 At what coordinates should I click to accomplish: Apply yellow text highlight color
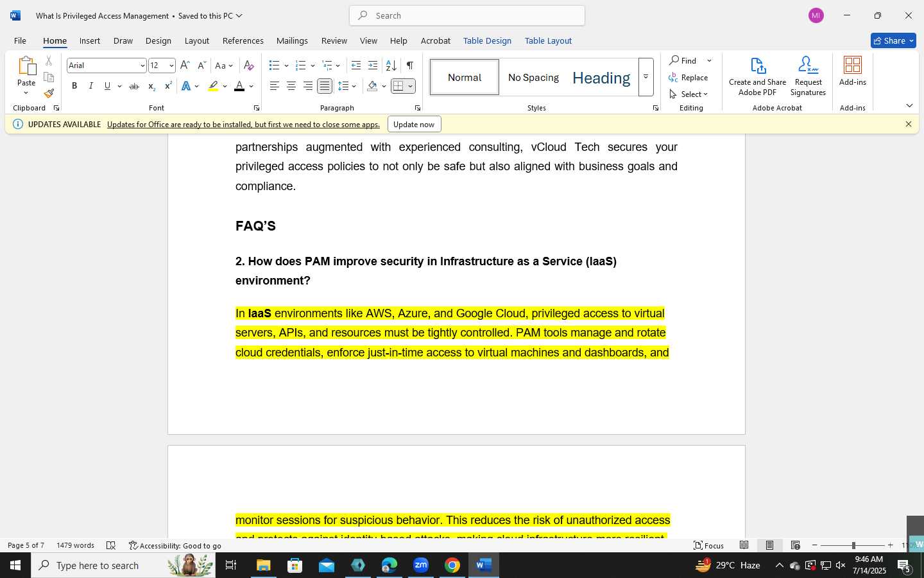tap(213, 86)
